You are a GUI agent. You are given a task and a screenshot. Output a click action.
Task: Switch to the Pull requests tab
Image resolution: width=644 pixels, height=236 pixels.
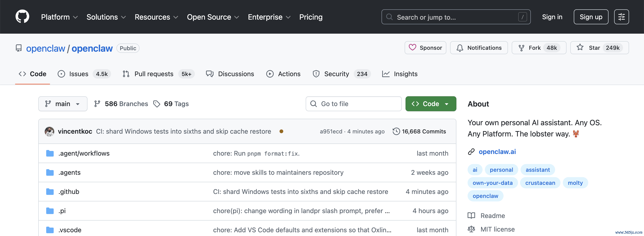[x=158, y=74]
